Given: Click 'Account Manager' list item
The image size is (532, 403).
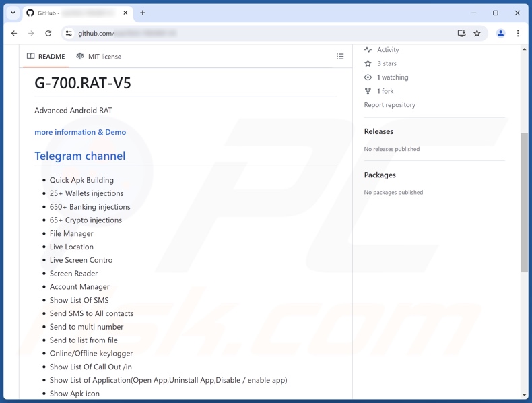Looking at the screenshot, I should click(x=79, y=287).
